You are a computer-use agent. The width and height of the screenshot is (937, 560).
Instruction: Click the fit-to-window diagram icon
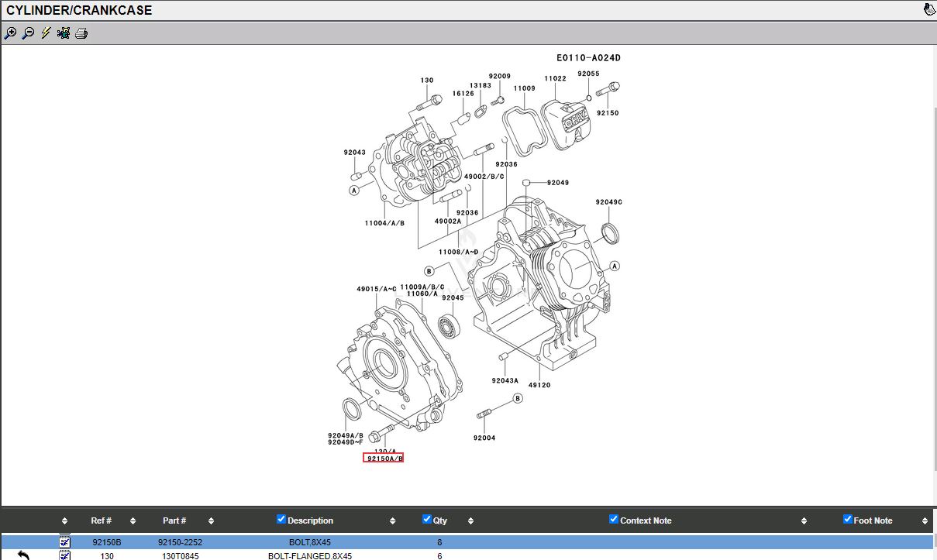pyautogui.click(x=64, y=33)
